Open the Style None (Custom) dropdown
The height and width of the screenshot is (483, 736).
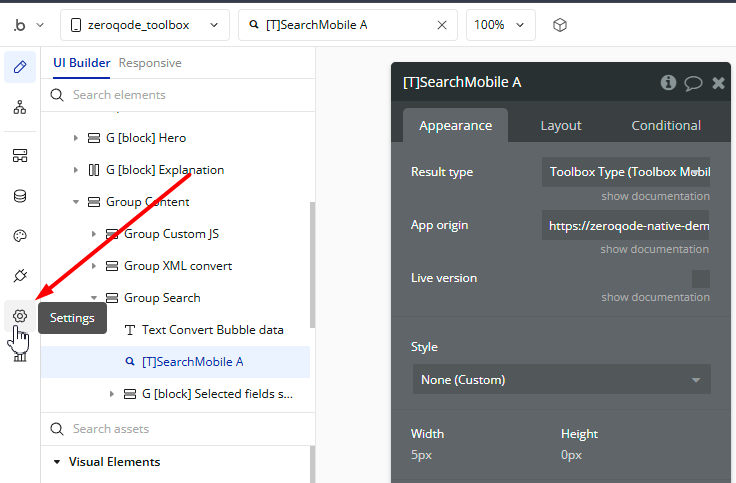[x=561, y=380]
